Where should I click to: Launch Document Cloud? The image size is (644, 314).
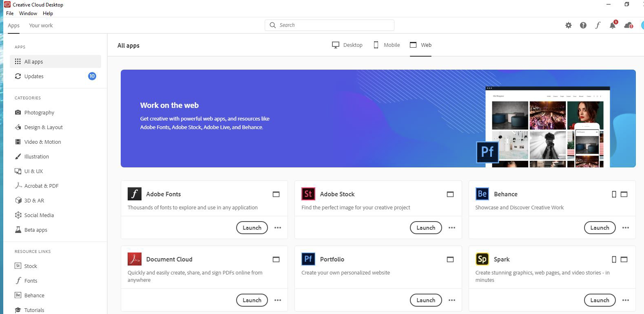[x=252, y=300]
